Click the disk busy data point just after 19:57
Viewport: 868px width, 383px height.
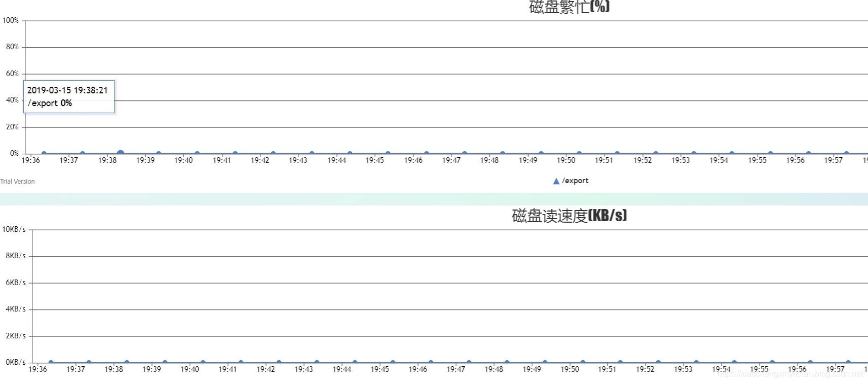846,153
